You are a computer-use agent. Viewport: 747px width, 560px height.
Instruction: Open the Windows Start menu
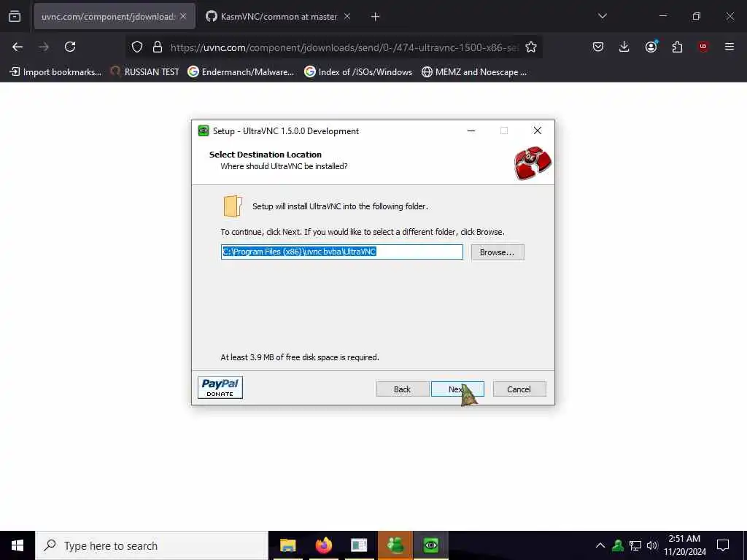coord(18,545)
